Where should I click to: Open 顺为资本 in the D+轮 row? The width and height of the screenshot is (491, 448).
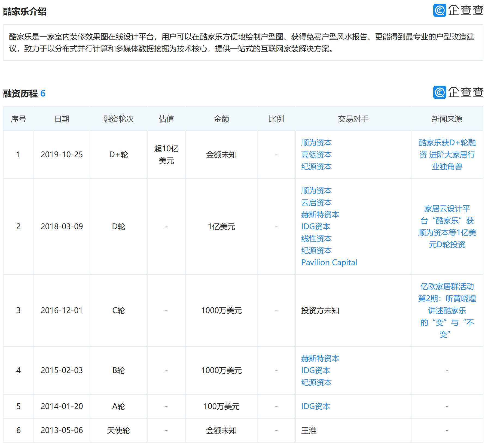[316, 143]
